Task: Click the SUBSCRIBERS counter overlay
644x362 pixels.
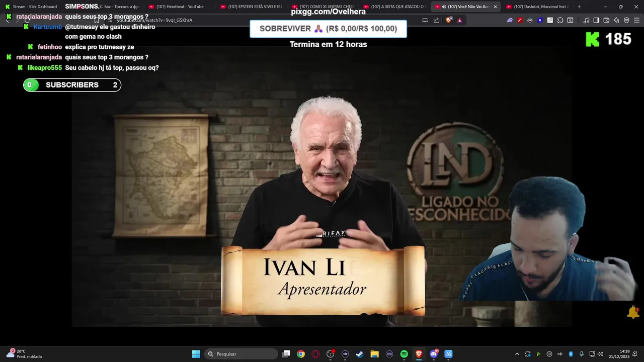Action: tap(72, 85)
